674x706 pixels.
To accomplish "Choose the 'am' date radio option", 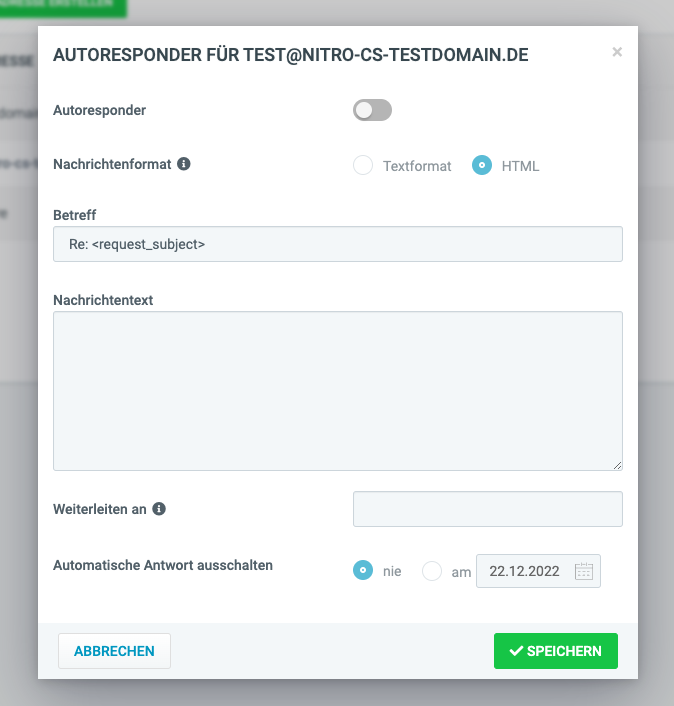I will (432, 571).
